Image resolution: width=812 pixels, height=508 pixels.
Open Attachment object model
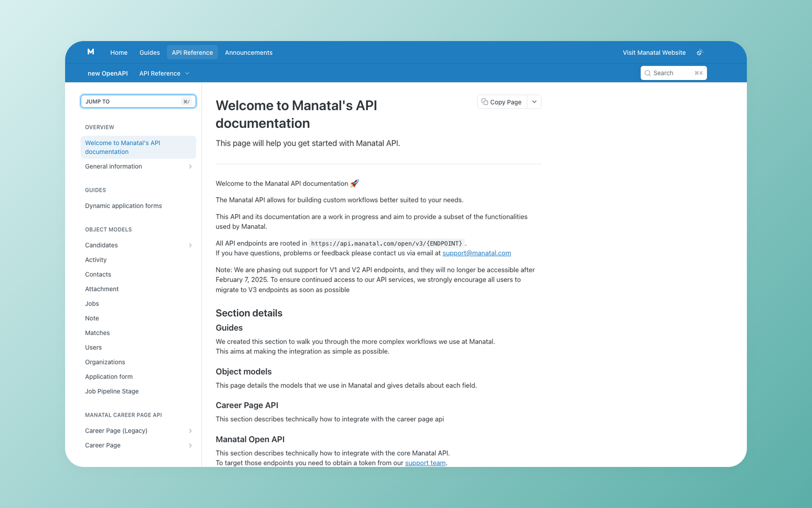pos(102,289)
